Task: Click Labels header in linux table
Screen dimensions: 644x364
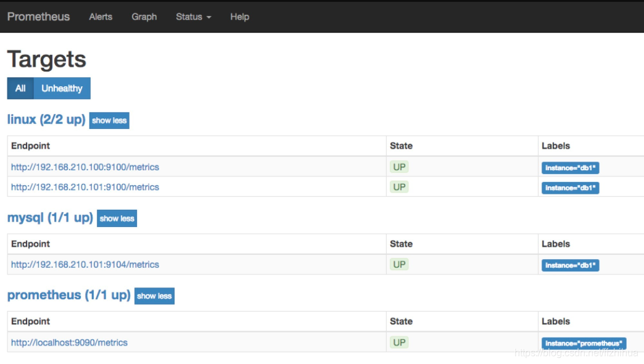Action: (x=556, y=146)
